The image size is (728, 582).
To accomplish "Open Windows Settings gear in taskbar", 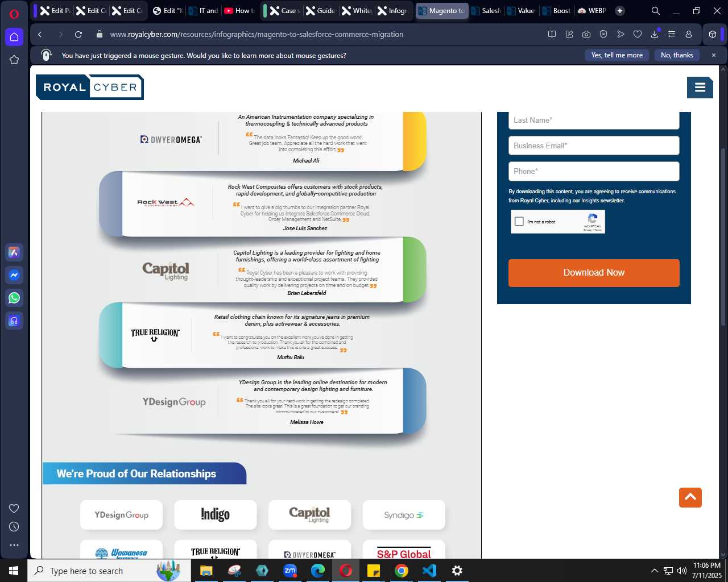I will click(457, 571).
